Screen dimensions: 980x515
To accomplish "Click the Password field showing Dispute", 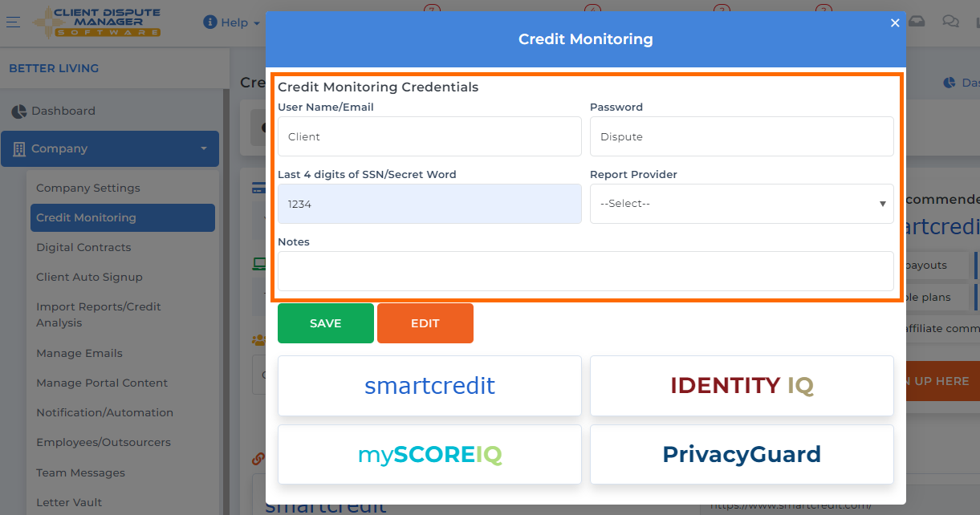I will pos(741,136).
